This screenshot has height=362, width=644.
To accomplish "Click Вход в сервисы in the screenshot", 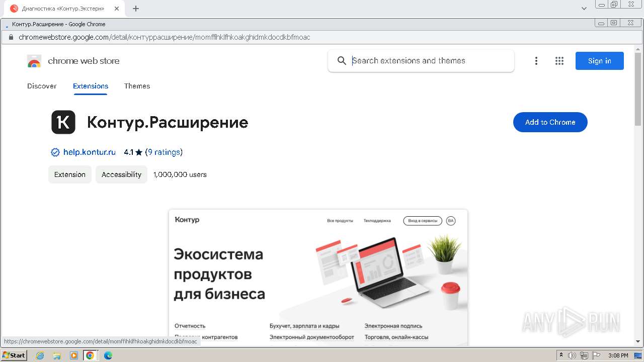I will click(x=423, y=221).
